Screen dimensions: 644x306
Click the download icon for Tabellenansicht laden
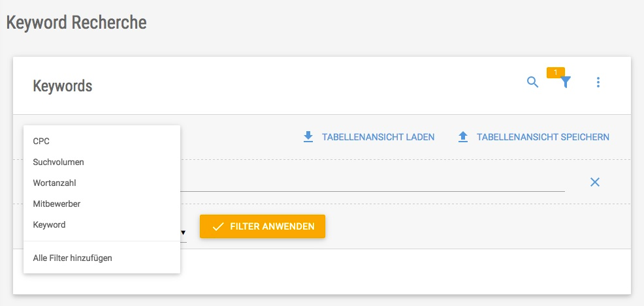tap(308, 137)
